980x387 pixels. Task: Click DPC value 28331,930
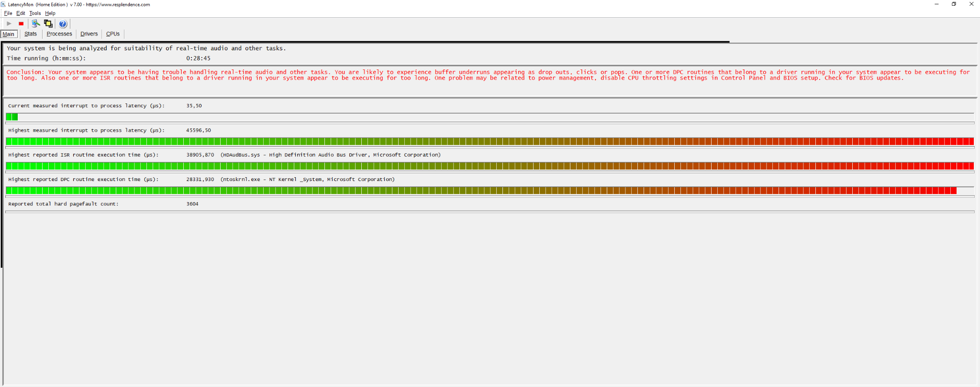tap(200, 179)
